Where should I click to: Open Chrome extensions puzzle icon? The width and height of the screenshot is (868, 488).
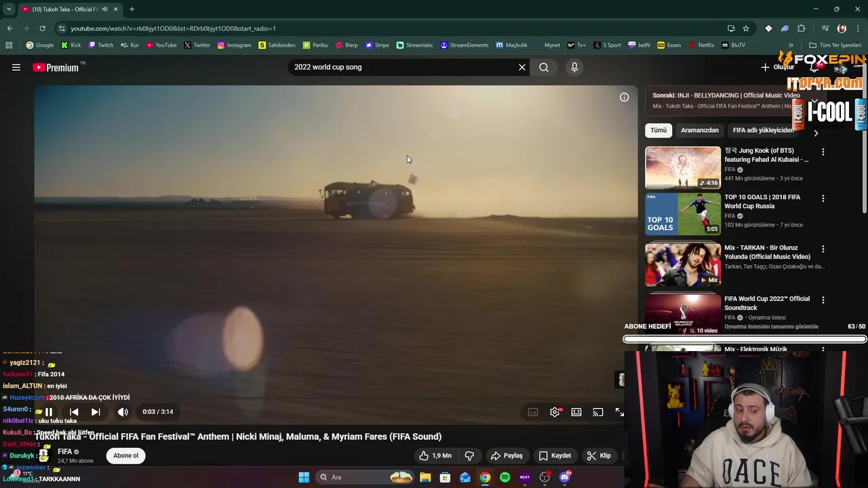coord(801,28)
